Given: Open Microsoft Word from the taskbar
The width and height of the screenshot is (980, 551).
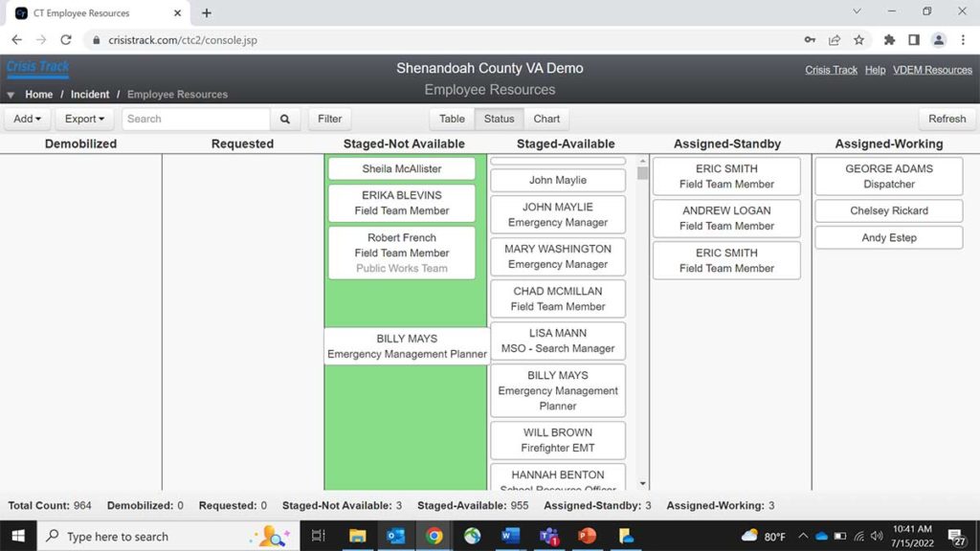Looking at the screenshot, I should 510,536.
